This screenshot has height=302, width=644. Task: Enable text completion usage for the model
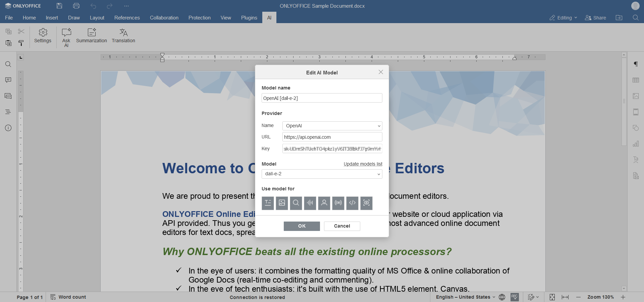pyautogui.click(x=267, y=203)
